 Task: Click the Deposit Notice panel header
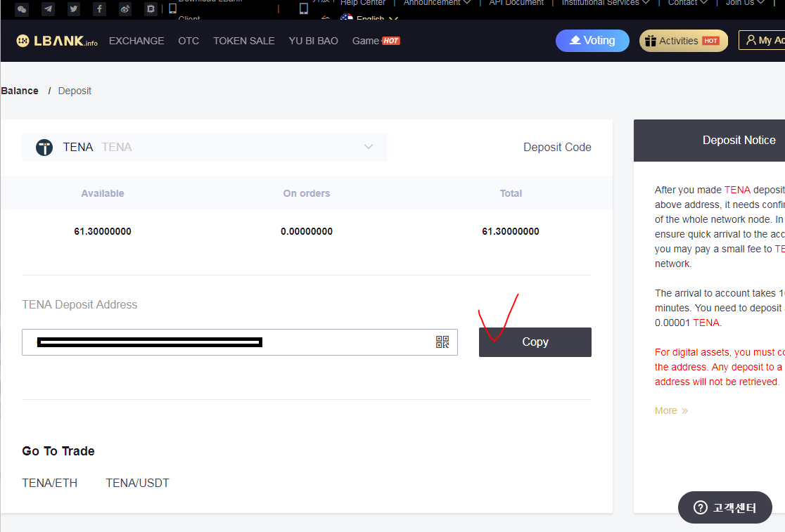710,141
